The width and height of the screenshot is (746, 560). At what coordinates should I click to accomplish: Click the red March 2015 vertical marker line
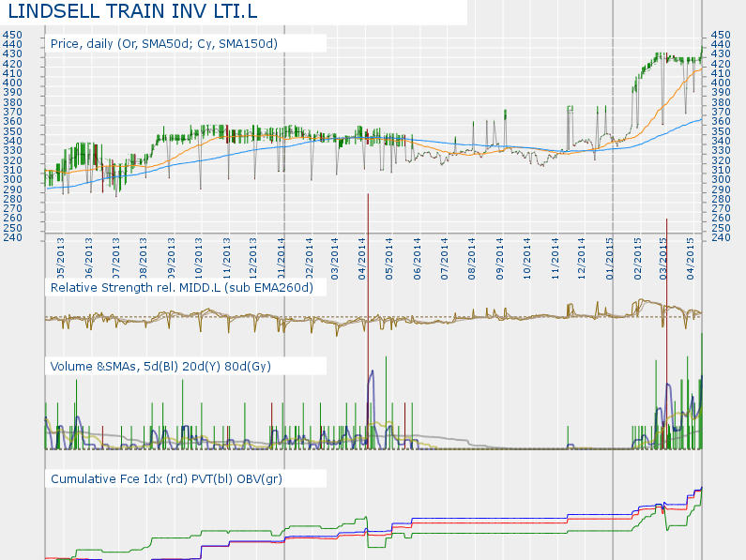666,333
